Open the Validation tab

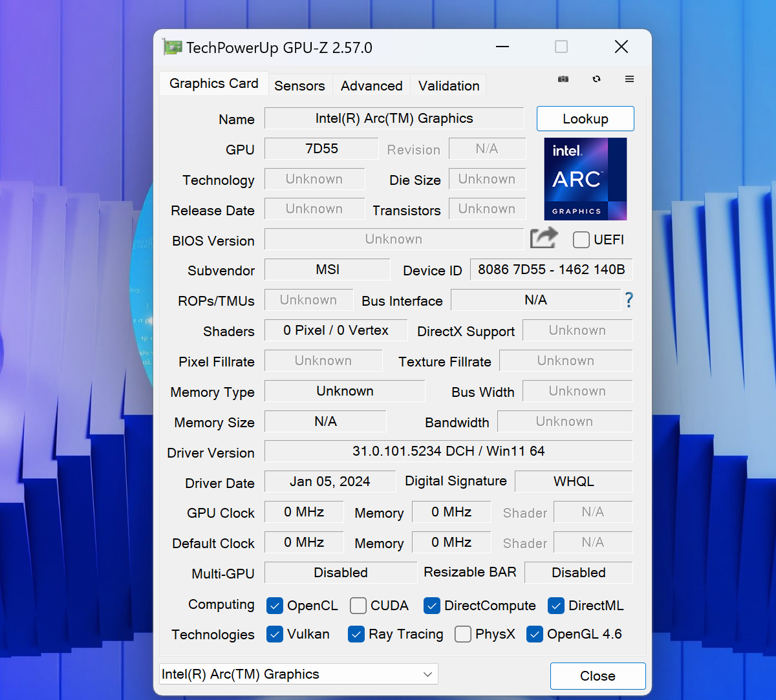coord(449,85)
